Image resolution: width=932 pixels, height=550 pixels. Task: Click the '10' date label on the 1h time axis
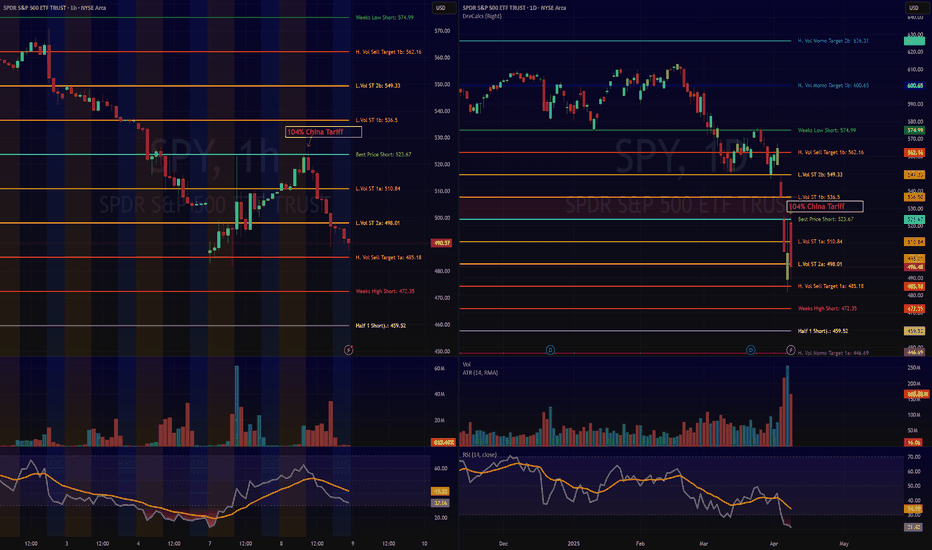point(424,543)
